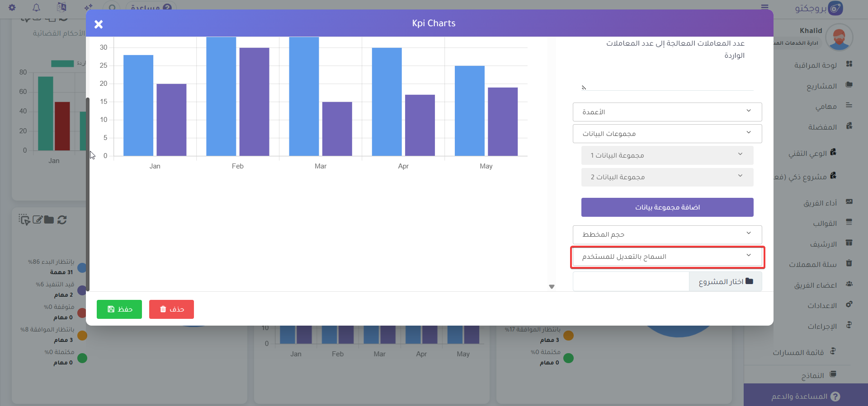The image size is (868, 406).
Task: Click the edit pencil icon on the tasks widget
Action: click(x=38, y=220)
